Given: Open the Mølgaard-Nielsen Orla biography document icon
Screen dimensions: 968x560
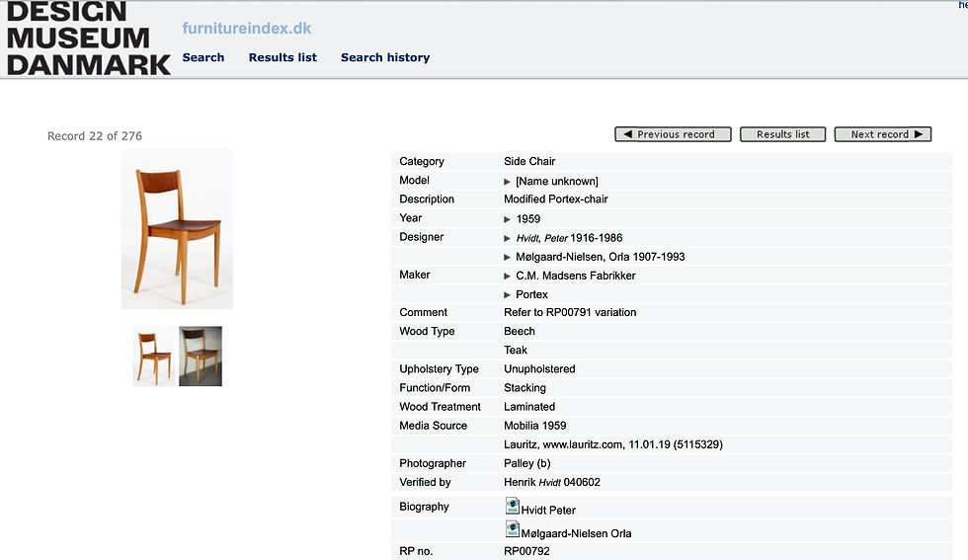Looking at the screenshot, I should pos(512,529).
